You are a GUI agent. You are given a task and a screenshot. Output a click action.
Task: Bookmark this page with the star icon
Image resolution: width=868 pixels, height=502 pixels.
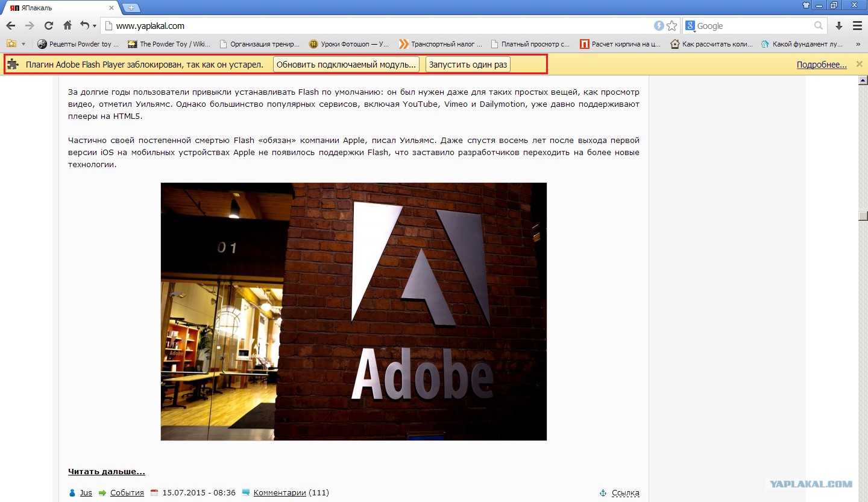click(672, 26)
